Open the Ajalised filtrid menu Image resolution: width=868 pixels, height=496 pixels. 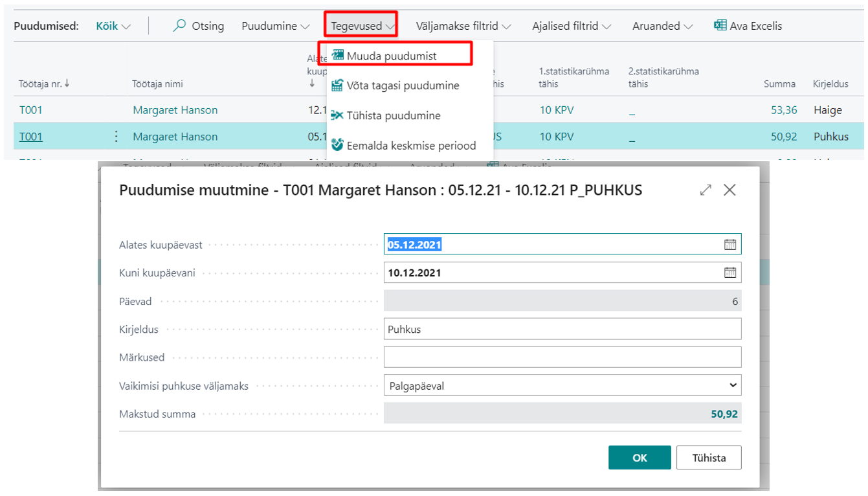(572, 27)
